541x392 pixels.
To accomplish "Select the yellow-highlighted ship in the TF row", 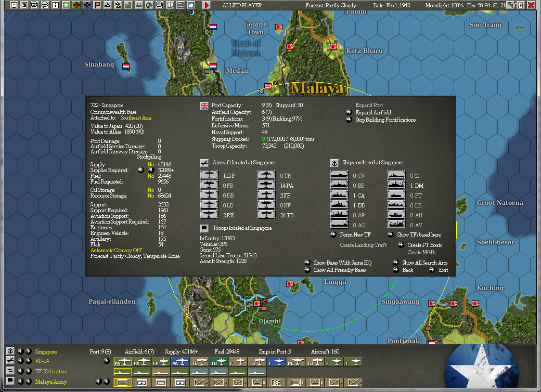I will pyautogui.click(x=122, y=372).
